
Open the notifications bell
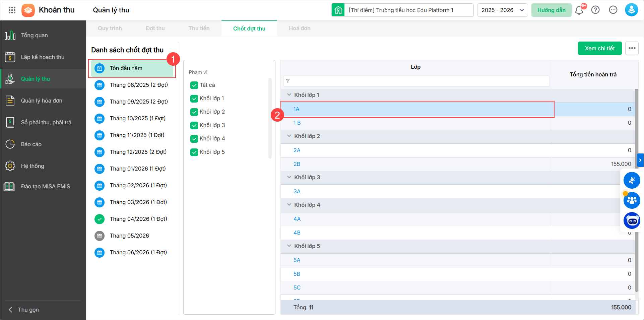[579, 10]
